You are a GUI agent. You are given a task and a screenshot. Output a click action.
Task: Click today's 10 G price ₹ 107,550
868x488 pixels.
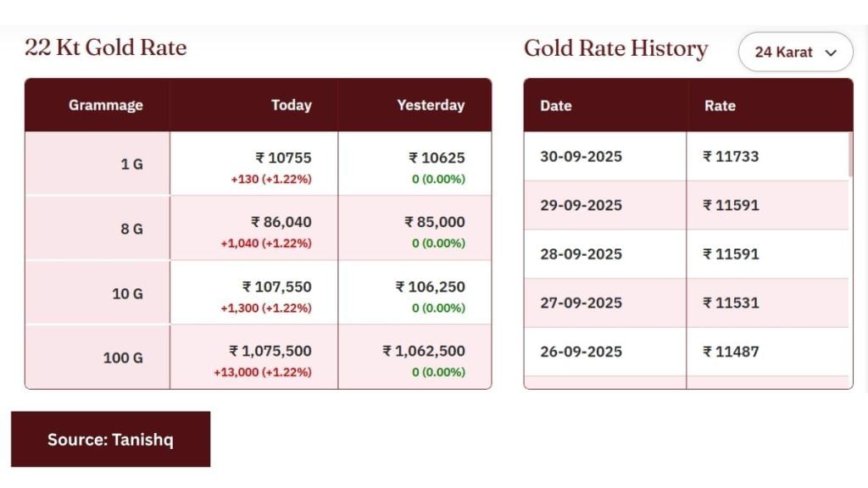pos(277,286)
